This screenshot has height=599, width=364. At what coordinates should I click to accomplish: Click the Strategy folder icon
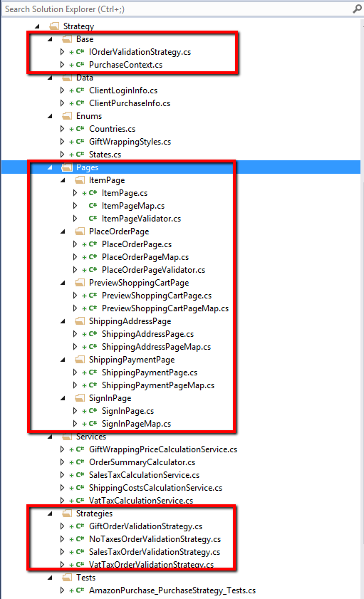54,26
